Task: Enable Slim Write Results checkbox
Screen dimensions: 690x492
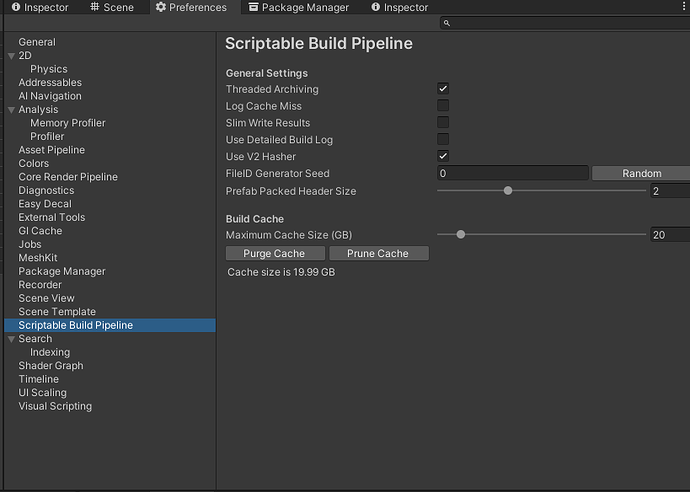Action: pyautogui.click(x=443, y=123)
